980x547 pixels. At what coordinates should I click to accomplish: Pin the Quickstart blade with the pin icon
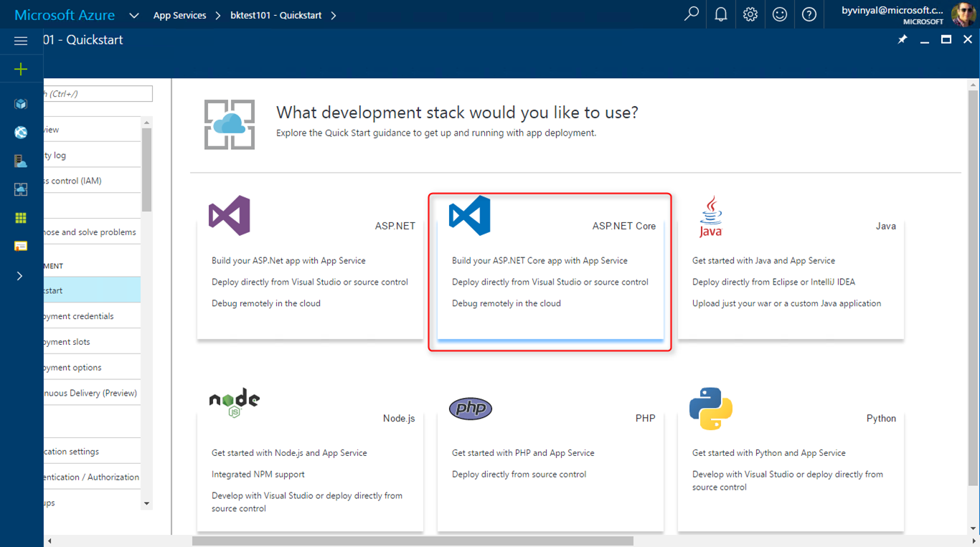pos(903,40)
